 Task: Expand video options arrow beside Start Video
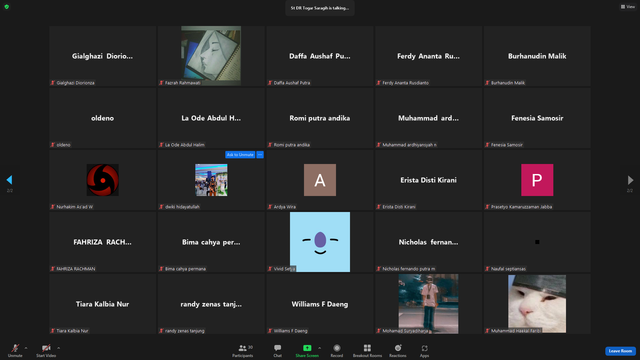[x=58, y=348]
